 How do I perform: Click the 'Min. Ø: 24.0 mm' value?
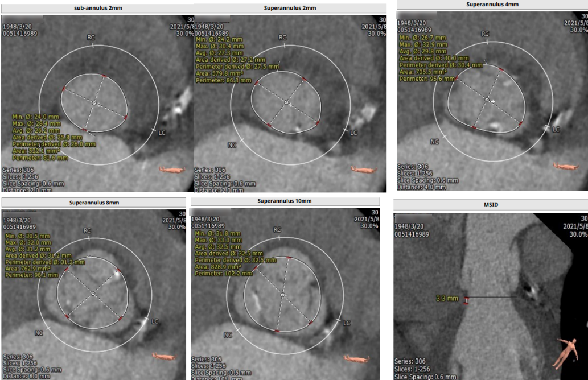(36, 117)
